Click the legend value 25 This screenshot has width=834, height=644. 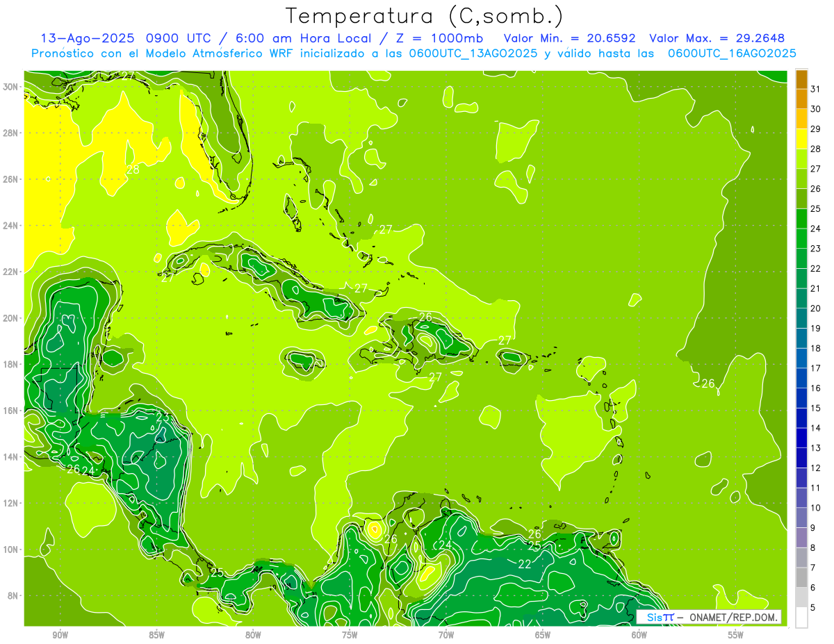click(816, 208)
